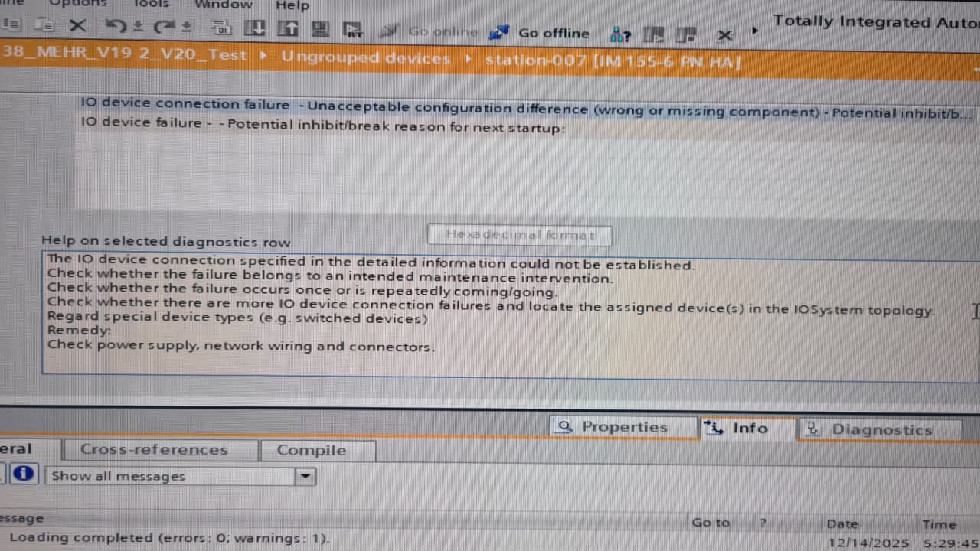Click the Paste icon in the toolbar

(45, 25)
